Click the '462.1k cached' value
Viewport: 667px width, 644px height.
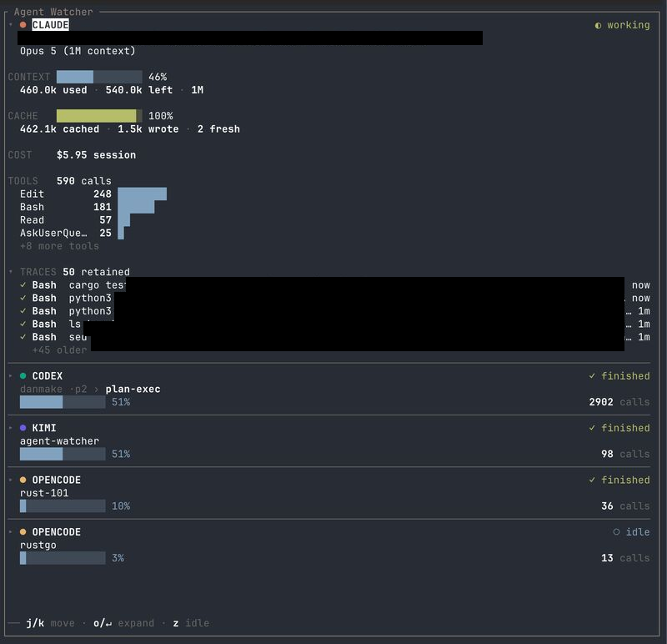pos(59,129)
